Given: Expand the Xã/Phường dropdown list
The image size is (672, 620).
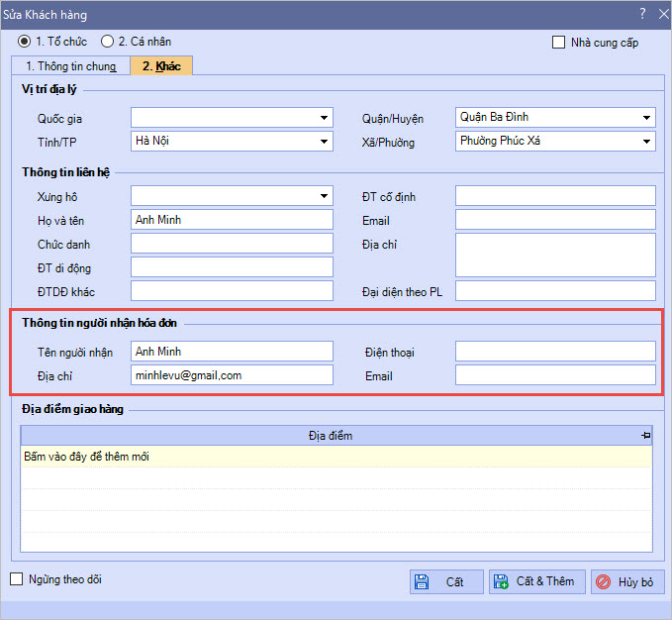Looking at the screenshot, I should tap(646, 142).
